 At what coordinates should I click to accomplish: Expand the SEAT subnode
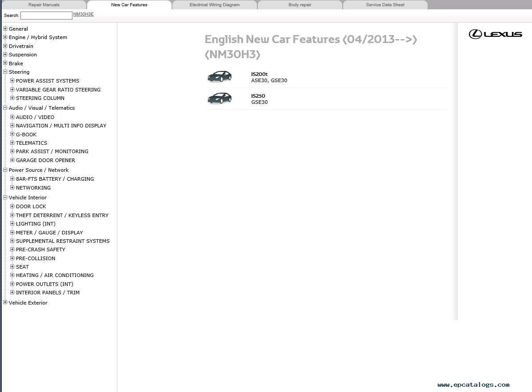pyautogui.click(x=12, y=267)
